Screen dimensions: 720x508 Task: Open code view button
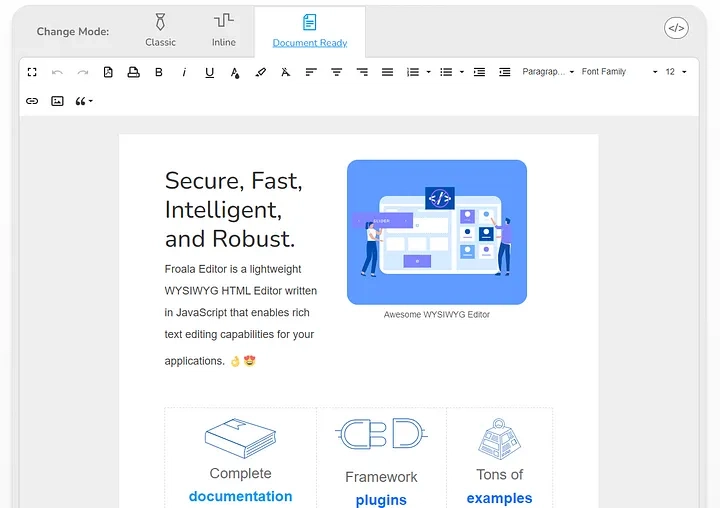pos(676,28)
